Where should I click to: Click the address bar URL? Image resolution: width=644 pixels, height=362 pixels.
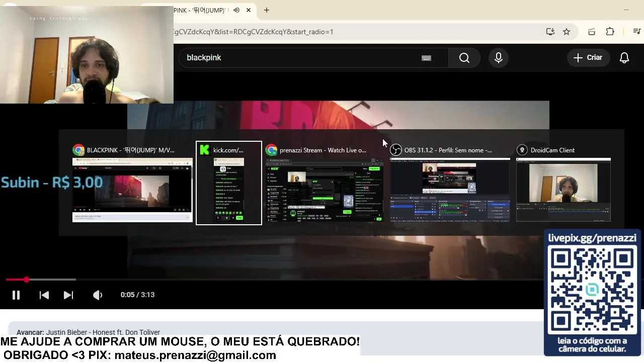253,32
